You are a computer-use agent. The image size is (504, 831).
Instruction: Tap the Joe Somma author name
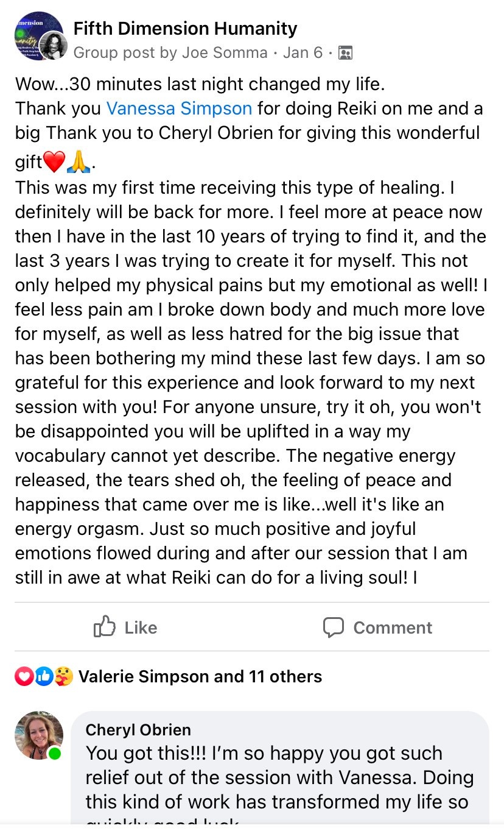click(x=225, y=53)
